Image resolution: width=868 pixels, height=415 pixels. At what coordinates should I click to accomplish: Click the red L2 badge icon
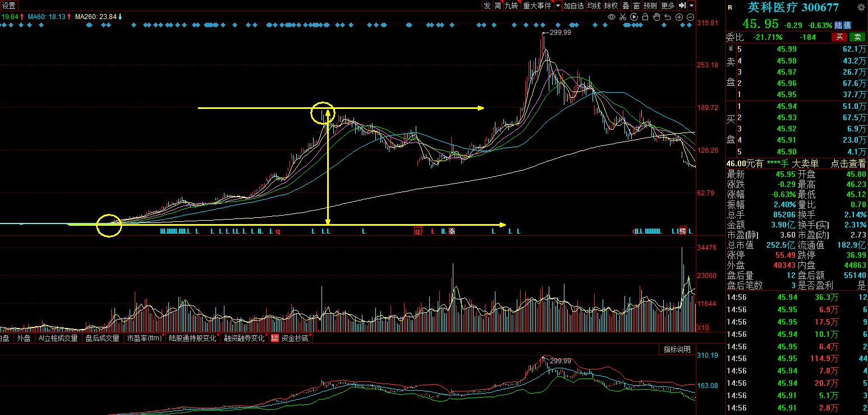[x=275, y=338]
